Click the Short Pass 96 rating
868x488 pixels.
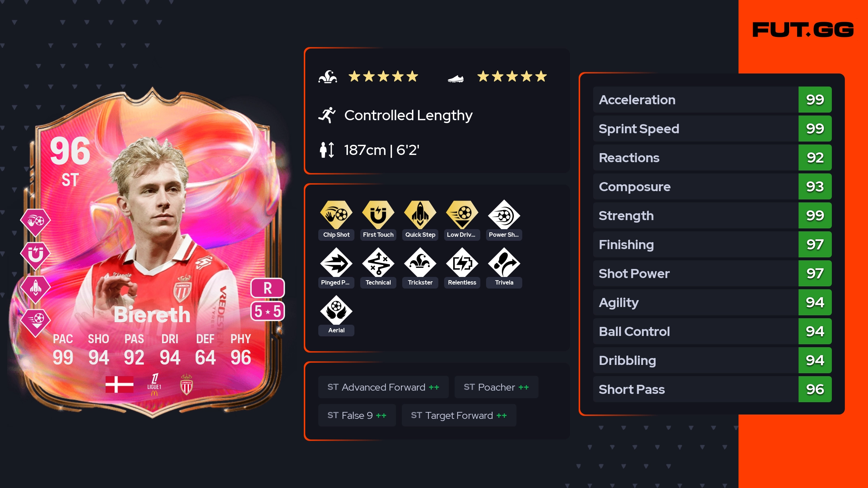coord(815,389)
